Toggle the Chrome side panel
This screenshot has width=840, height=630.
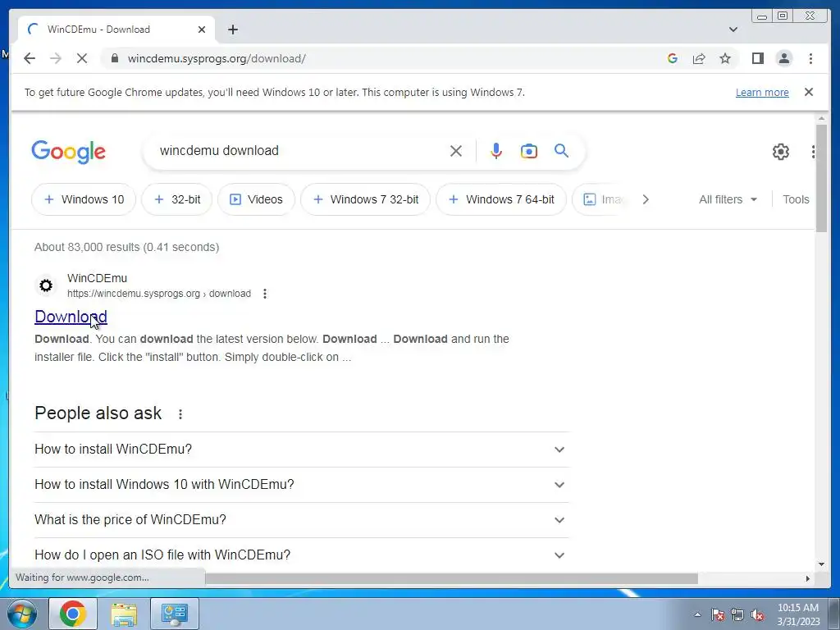pos(757,58)
